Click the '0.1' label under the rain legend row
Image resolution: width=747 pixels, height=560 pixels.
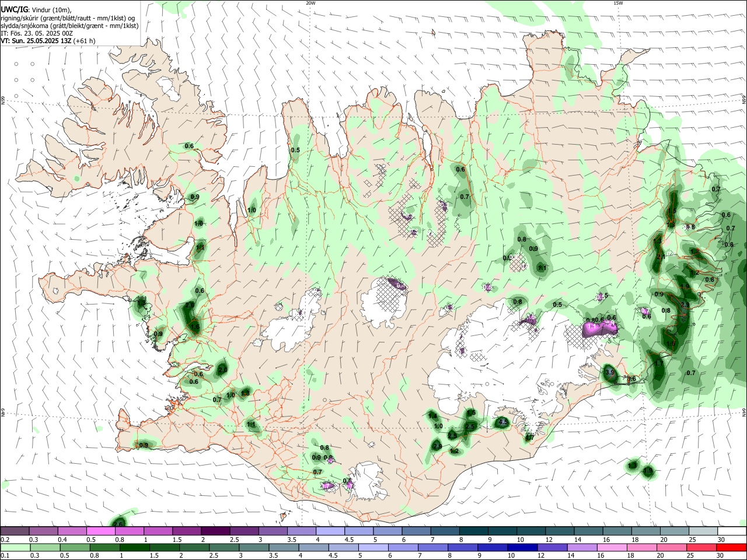point(4,556)
